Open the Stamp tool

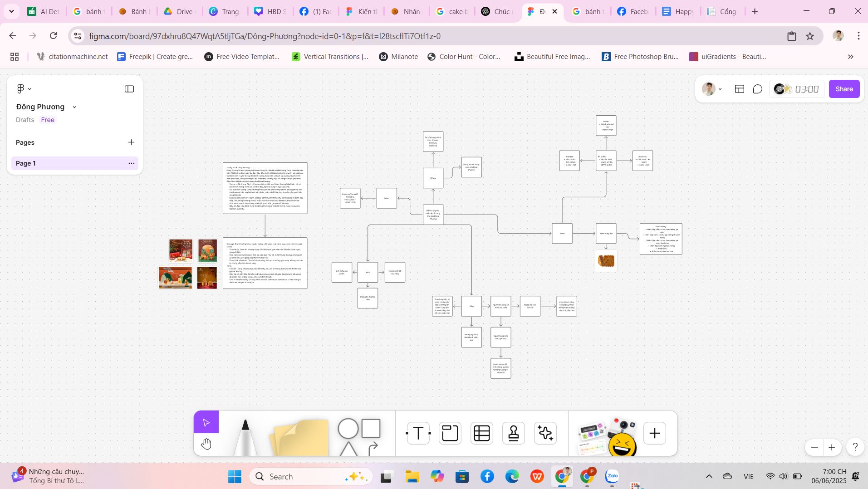coord(513,433)
